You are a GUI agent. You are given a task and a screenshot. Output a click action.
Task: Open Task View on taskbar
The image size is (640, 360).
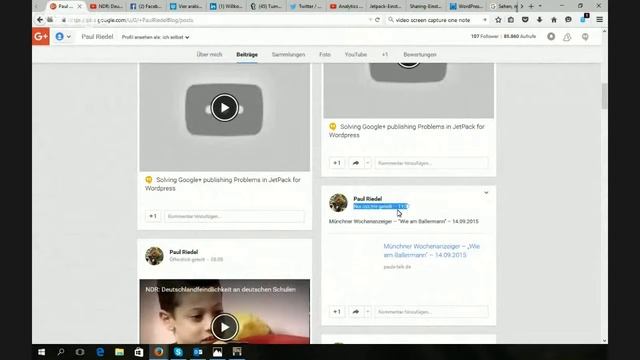pos(80,352)
